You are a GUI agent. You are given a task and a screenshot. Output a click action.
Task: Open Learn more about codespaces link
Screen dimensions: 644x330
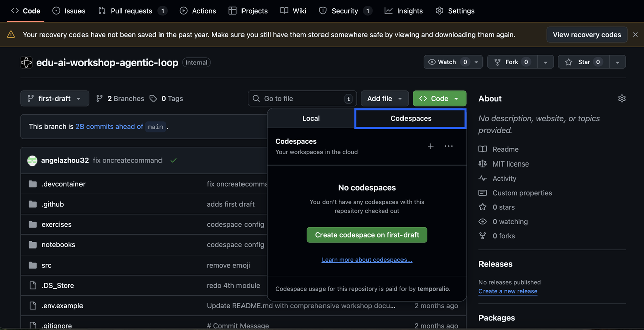tap(367, 260)
